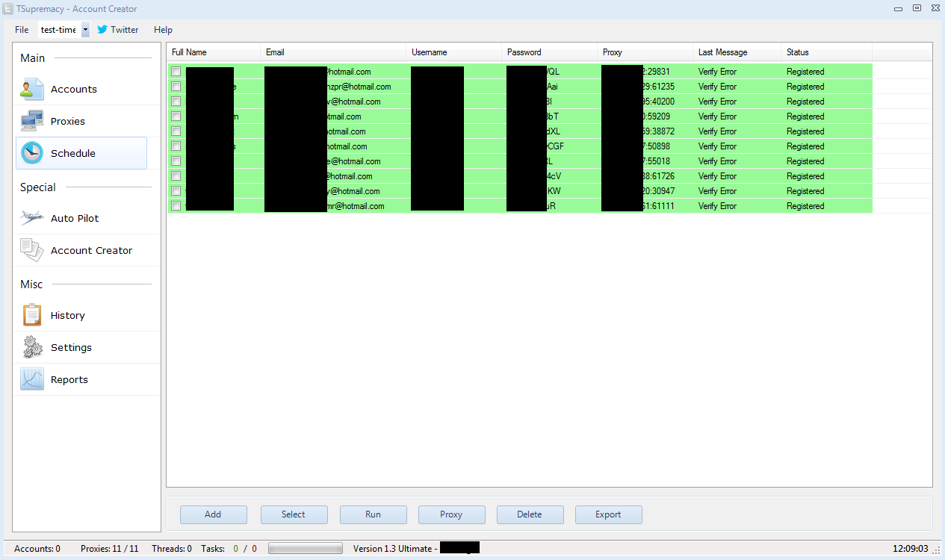Click the Select button
The height and width of the screenshot is (560, 945).
click(x=294, y=514)
